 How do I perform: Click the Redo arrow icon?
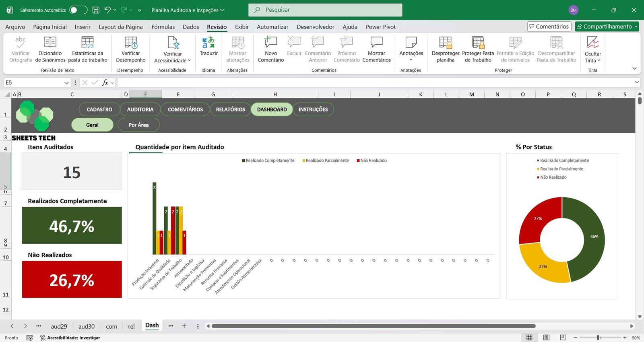click(124, 10)
